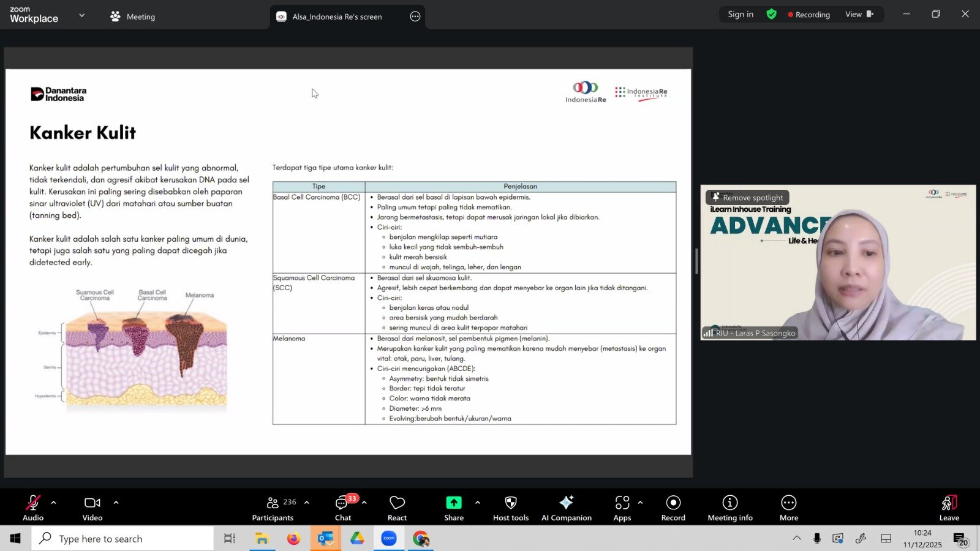Screen dimensions: 980x551
Task: Start recording with the Record button
Action: pos(673,508)
